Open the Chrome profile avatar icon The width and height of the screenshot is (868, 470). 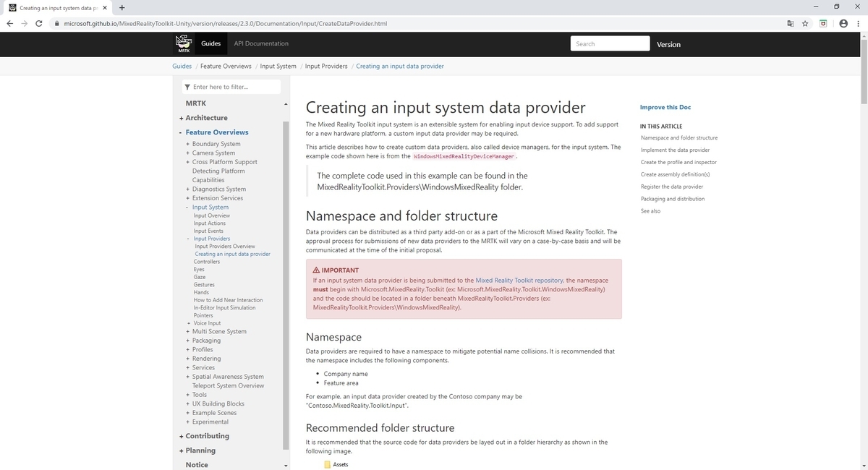(x=843, y=23)
